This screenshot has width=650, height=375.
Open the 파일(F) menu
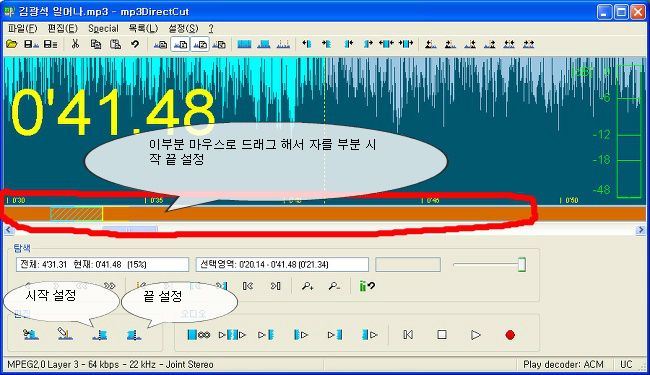[x=22, y=29]
